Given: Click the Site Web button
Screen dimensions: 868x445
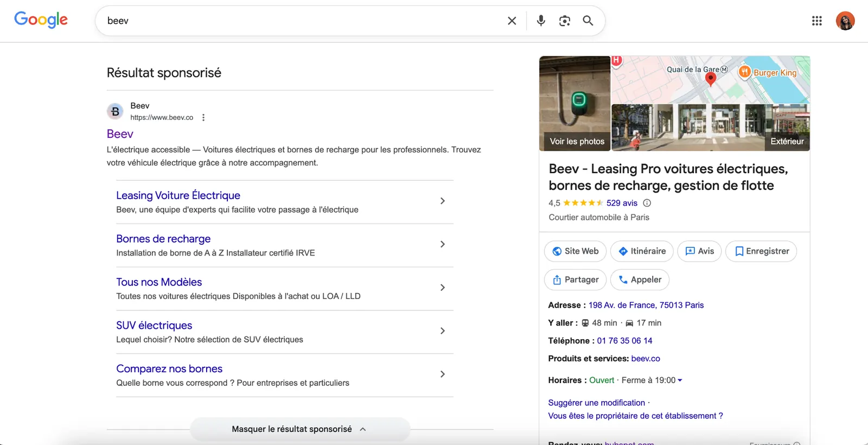Looking at the screenshot, I should (575, 251).
